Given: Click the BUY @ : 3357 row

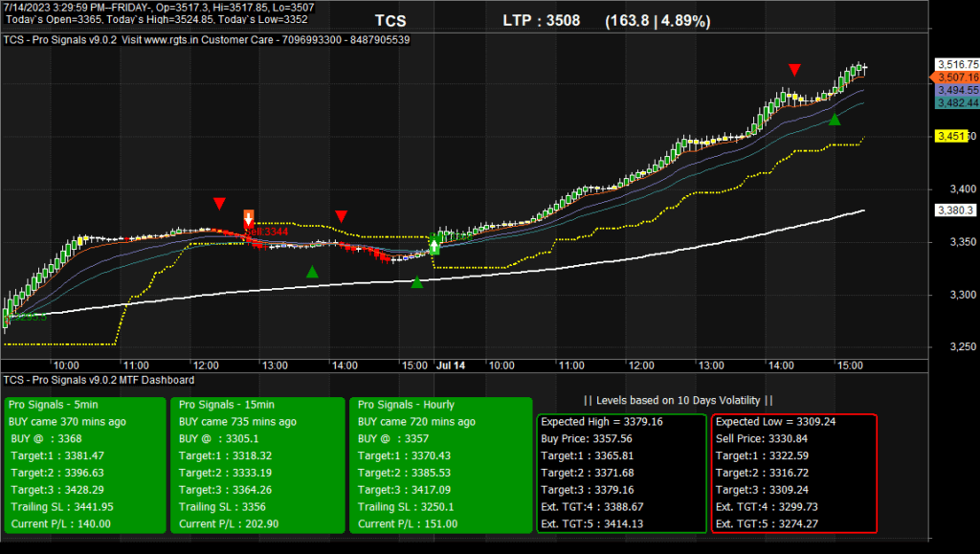Looking at the screenshot, I should [393, 438].
